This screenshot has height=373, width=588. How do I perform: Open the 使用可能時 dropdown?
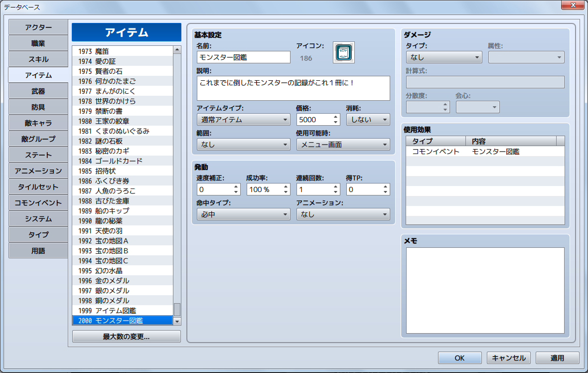pos(343,144)
